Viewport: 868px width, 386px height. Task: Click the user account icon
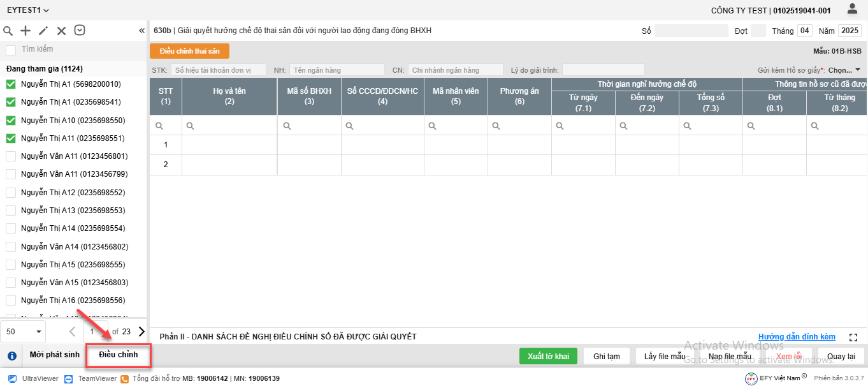pyautogui.click(x=852, y=9)
